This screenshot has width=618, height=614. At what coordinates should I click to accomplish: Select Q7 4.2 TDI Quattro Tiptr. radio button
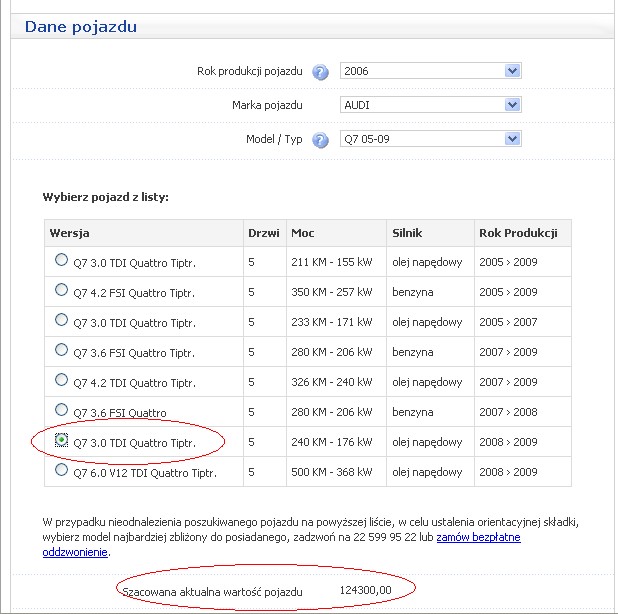(x=61, y=380)
